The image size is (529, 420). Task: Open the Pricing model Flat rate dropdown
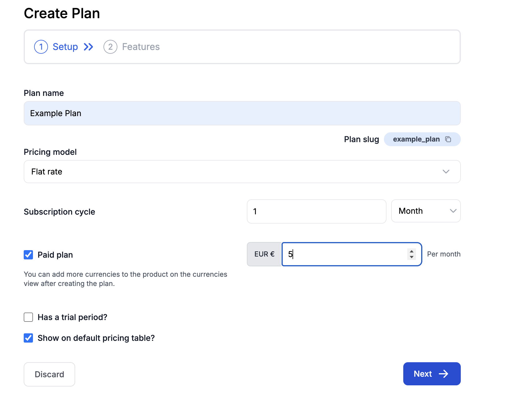tap(242, 172)
